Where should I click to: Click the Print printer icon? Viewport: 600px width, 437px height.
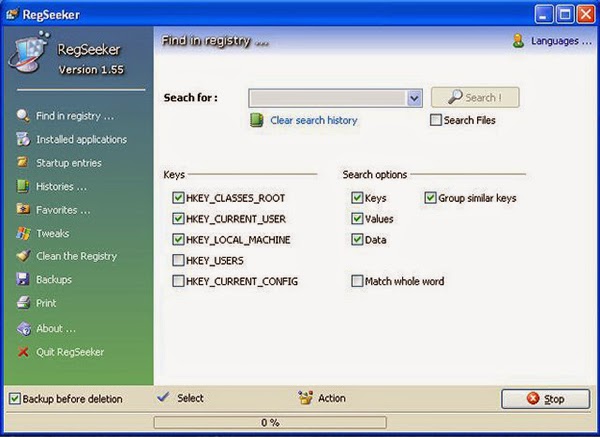pyautogui.click(x=23, y=303)
